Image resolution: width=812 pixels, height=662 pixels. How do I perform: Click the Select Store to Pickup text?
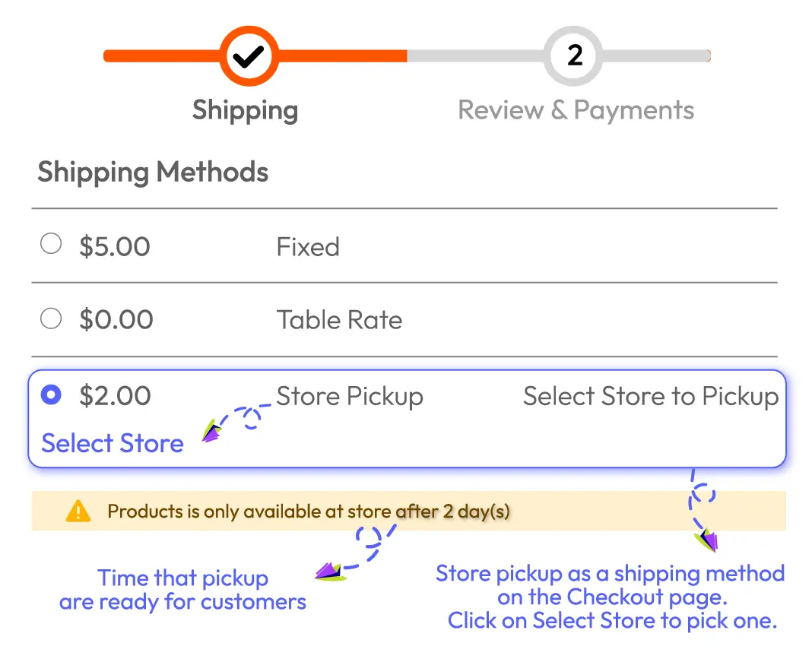click(650, 395)
